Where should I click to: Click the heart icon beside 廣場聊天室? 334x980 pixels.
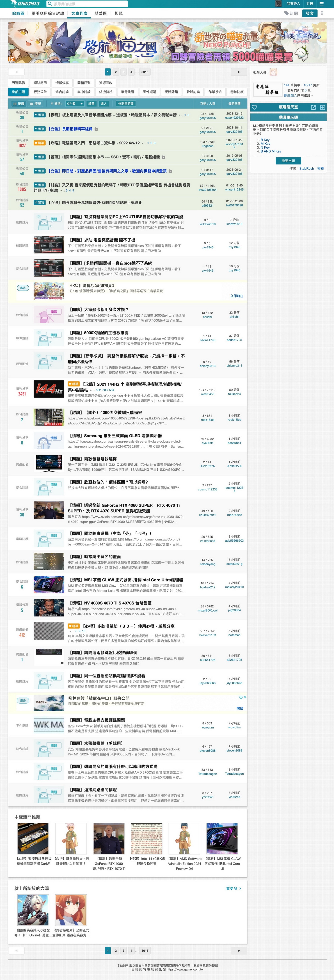[x=254, y=107]
